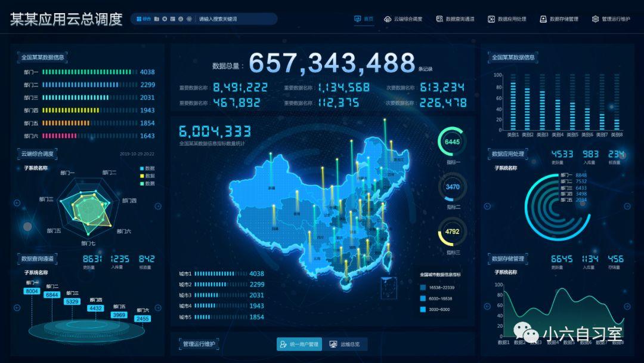644x363 pixels.
Task: Click the gear icon for 管理运行维护
Action: point(595,19)
